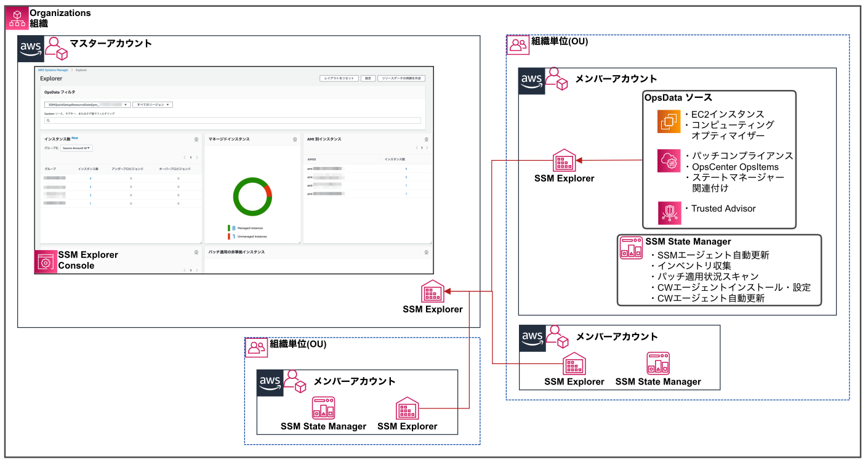Click the user icon next to マスターアカウント
The width and height of the screenshot is (868, 467).
point(55,49)
